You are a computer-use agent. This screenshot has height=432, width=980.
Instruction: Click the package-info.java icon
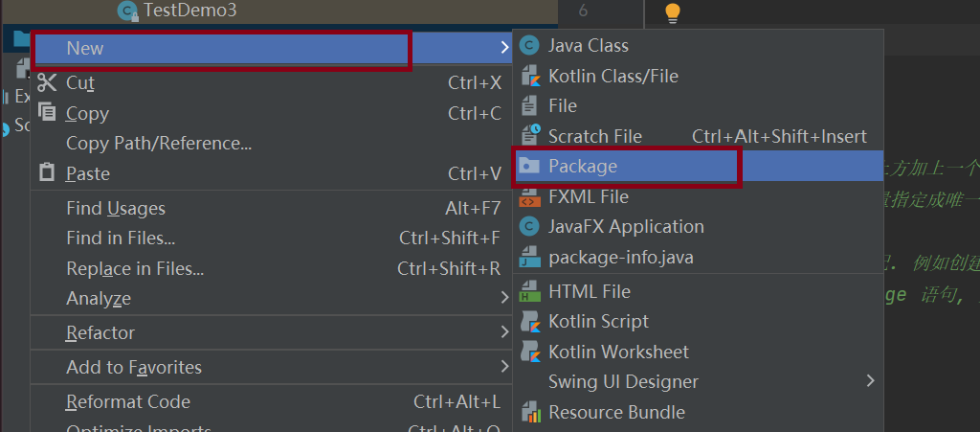point(529,257)
